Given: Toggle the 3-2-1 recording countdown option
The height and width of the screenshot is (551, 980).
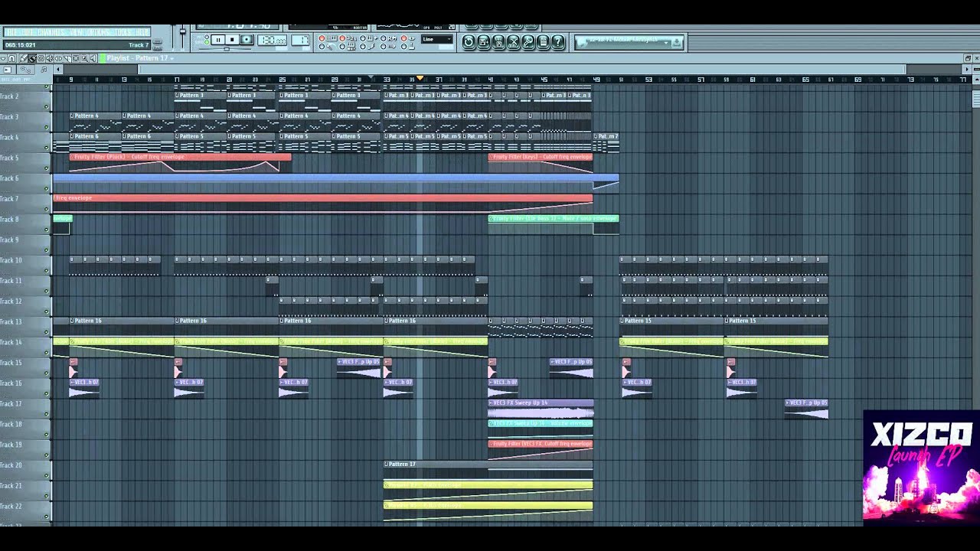Looking at the screenshot, I should pyautogui.click(x=348, y=38).
